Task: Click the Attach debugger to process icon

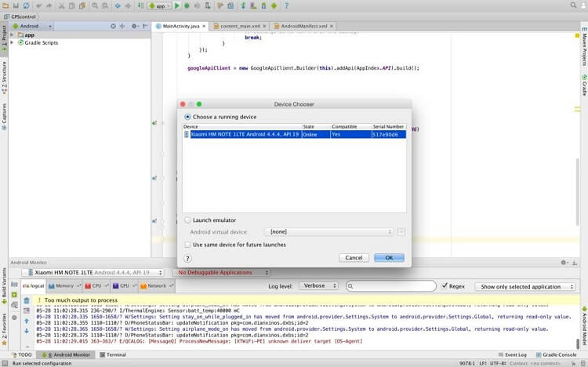Action: pyautogui.click(x=208, y=5)
